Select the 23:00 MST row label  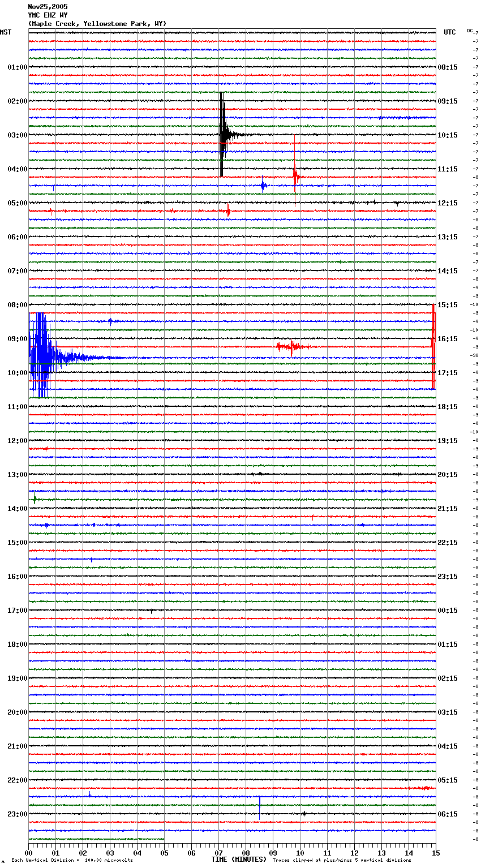[18, 814]
